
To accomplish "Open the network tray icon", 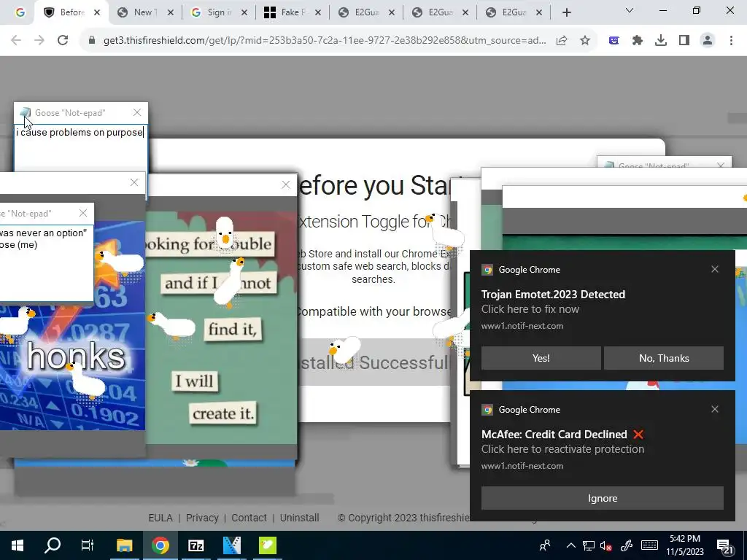I will pyautogui.click(x=589, y=545).
